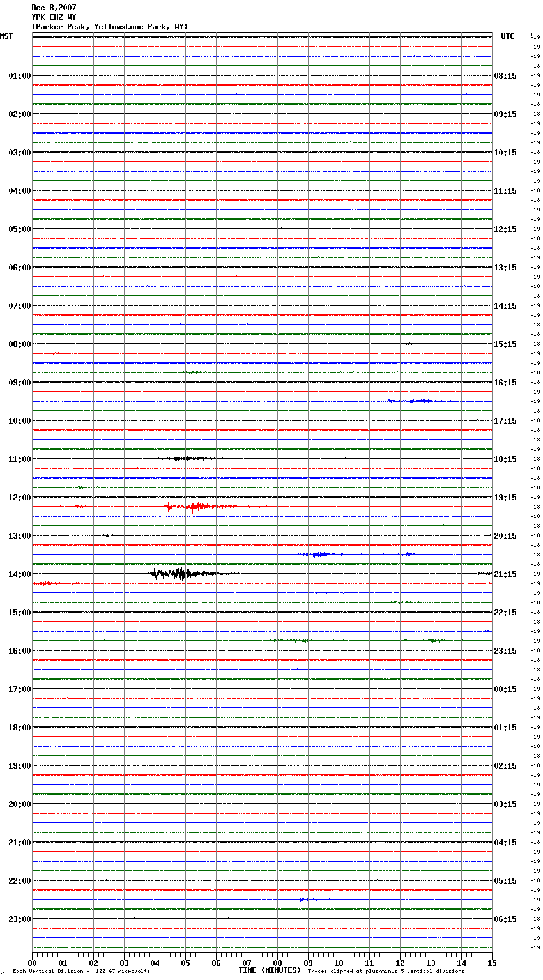Click the 'Traces clipped at plus/minus 5 vertical divisions' note

(x=386, y=971)
